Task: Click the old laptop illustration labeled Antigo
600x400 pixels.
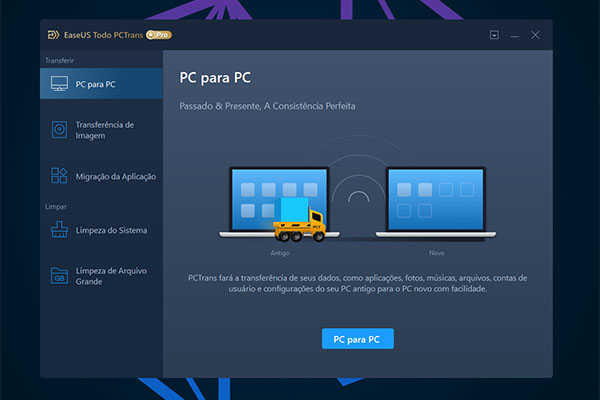Action: [x=279, y=202]
